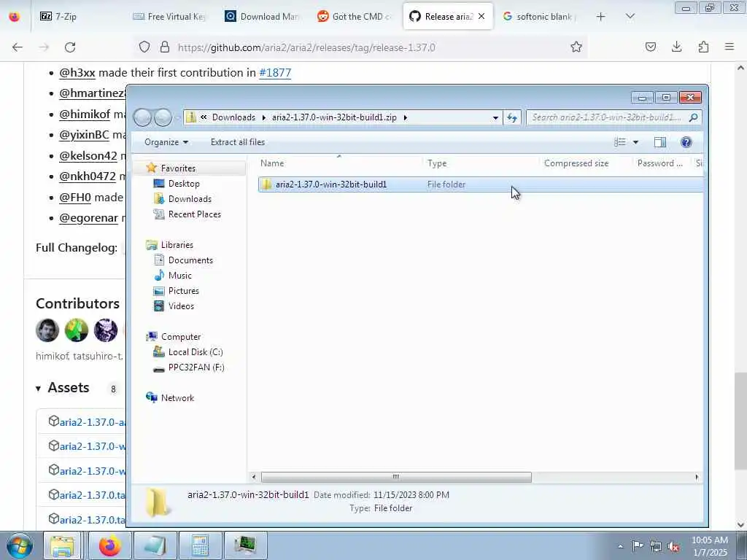
Task: Sort by Compressed size column header
Action: pos(576,163)
